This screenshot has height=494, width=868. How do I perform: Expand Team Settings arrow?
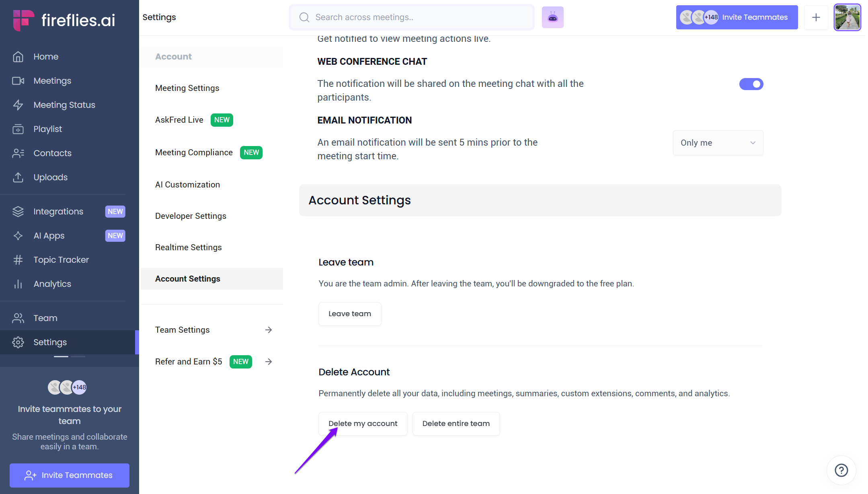[269, 330]
